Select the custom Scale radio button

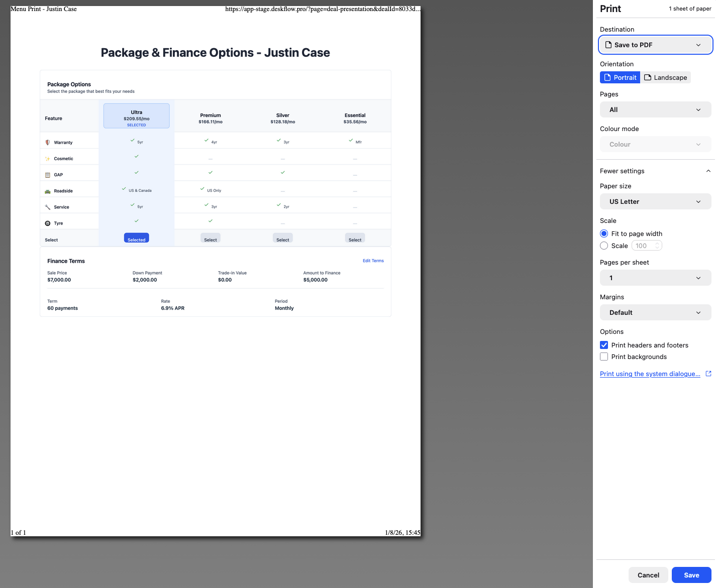(x=604, y=246)
